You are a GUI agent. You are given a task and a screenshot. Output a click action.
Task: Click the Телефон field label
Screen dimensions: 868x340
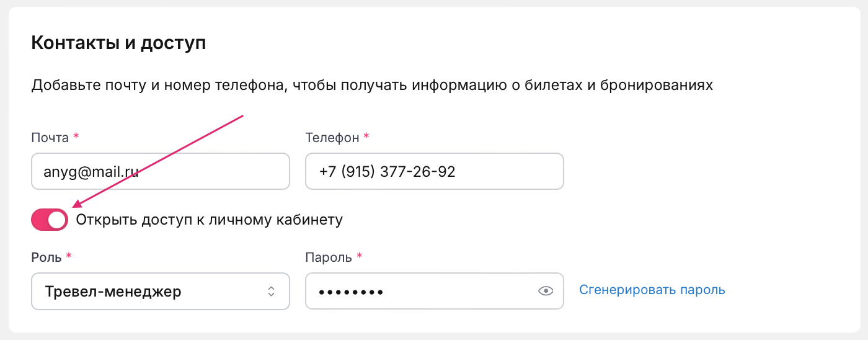332,138
